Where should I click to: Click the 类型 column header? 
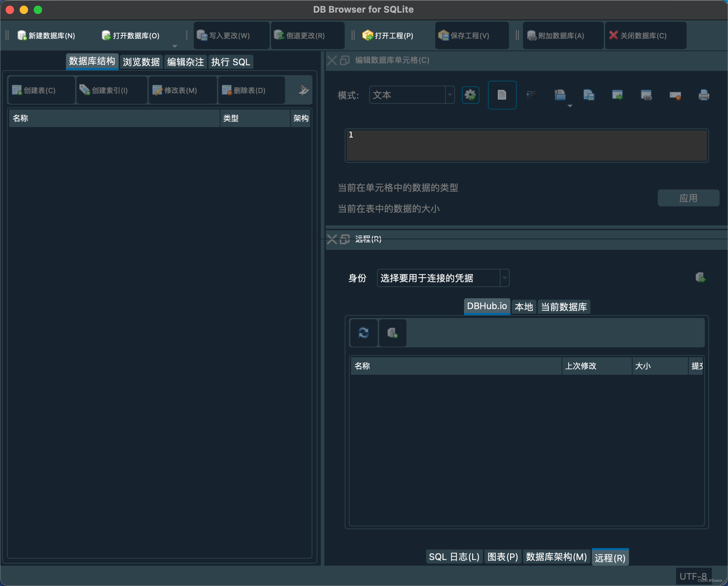(x=255, y=118)
